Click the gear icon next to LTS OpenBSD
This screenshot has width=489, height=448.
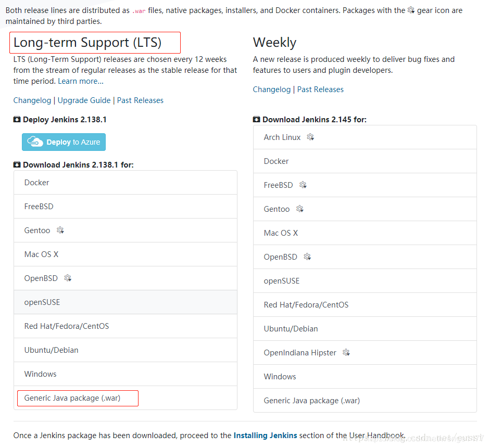coord(68,278)
